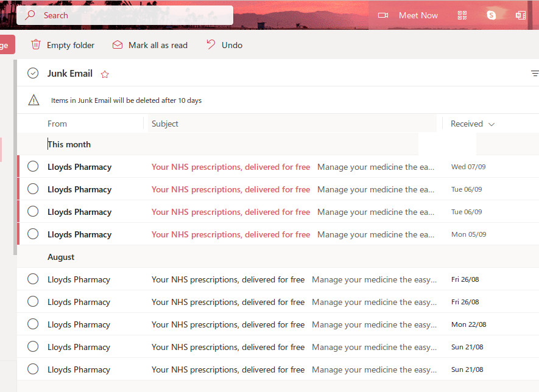Sort by the Subject column header
The image size is (539, 392).
[x=165, y=124]
